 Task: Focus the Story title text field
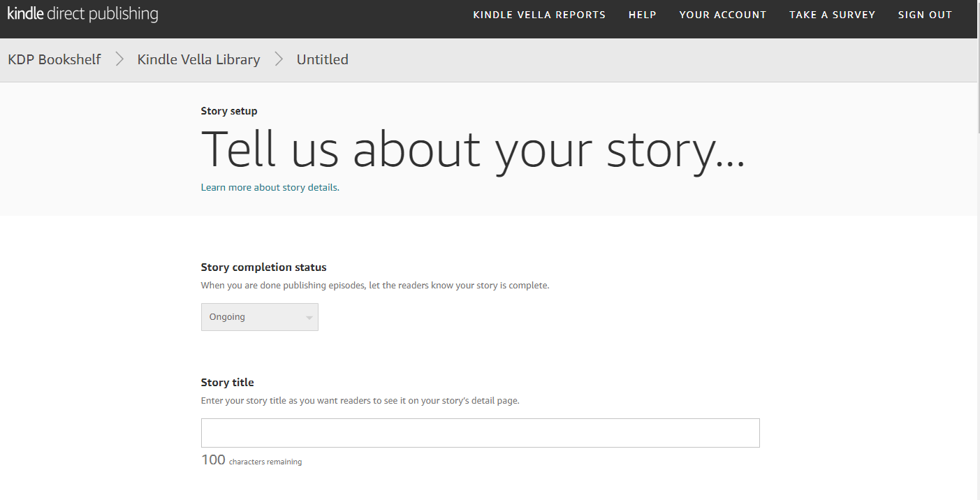click(x=480, y=433)
